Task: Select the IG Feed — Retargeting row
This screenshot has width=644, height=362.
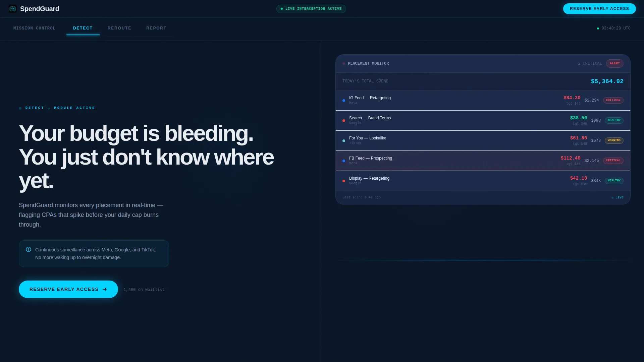Action: point(483,100)
